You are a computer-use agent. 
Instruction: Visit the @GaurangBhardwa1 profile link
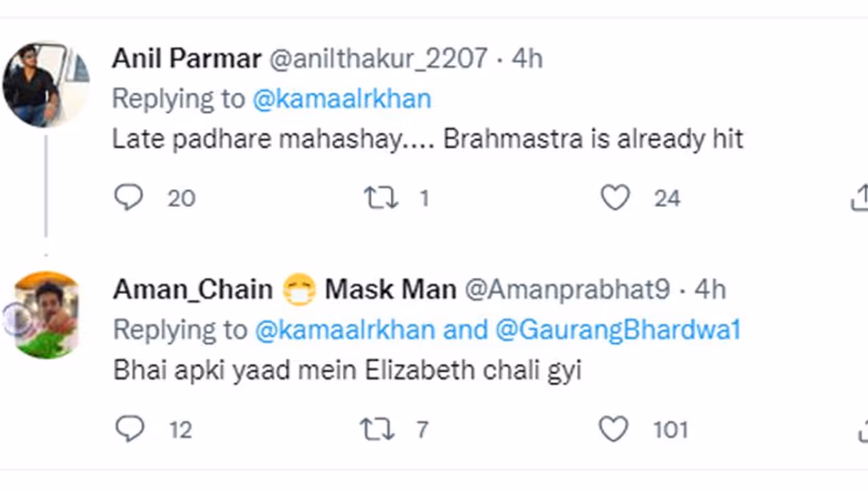pyautogui.click(x=618, y=330)
